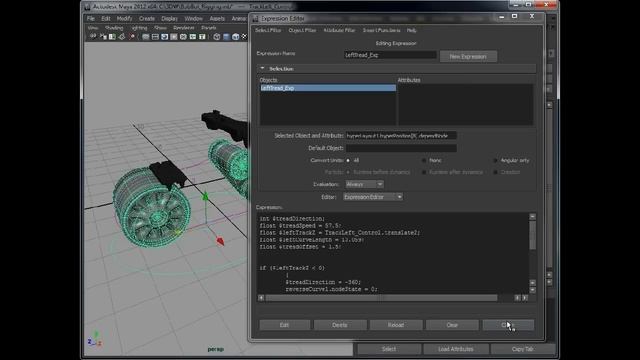
Task: Click the expression text vertical scrollbar thumb
Action: click(x=533, y=235)
